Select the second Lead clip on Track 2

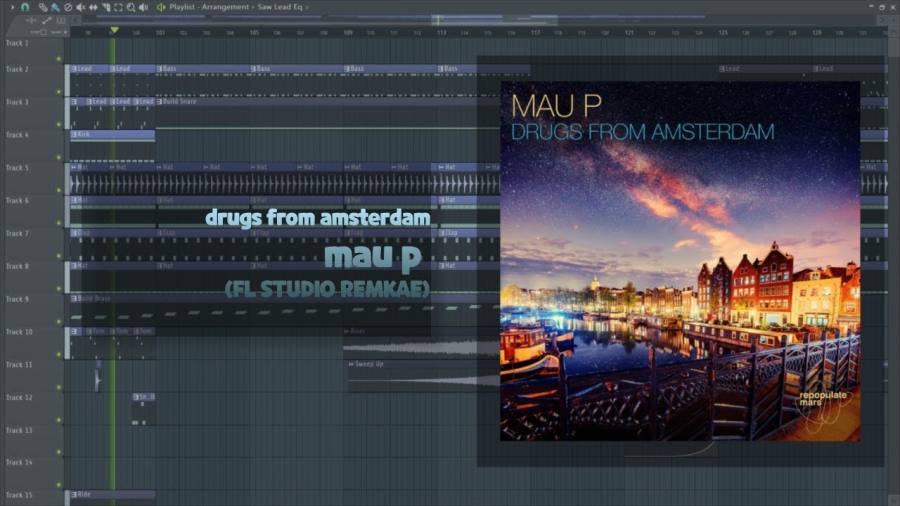131,80
